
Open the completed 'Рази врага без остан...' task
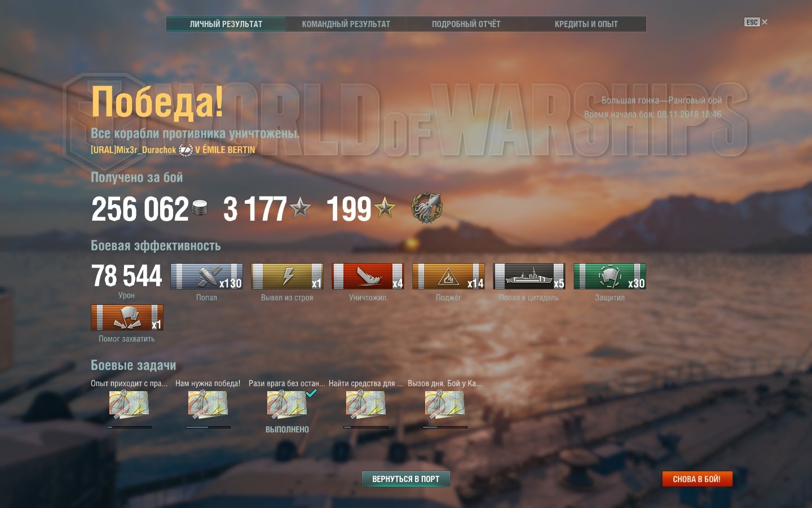click(x=287, y=404)
